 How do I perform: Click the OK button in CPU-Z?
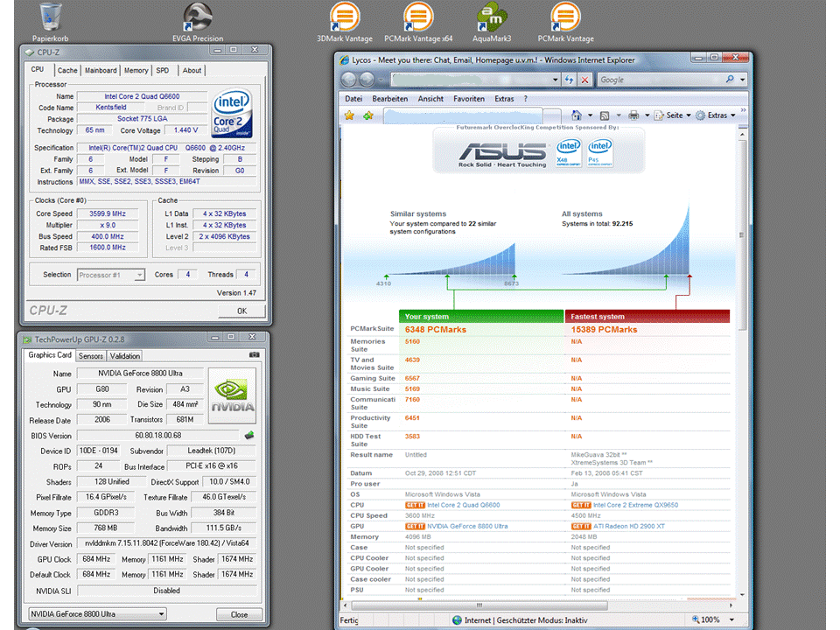[241, 311]
